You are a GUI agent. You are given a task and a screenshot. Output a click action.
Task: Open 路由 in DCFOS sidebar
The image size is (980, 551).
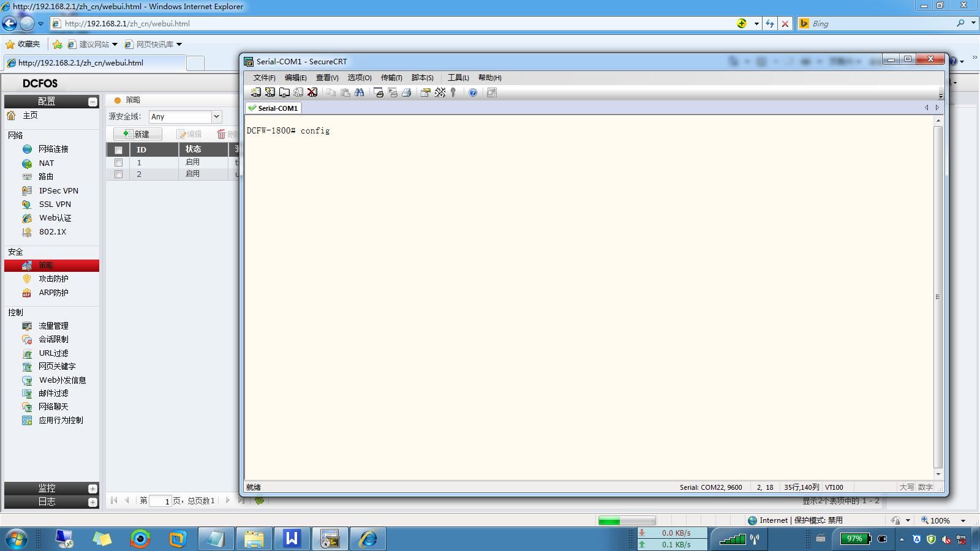pos(46,176)
